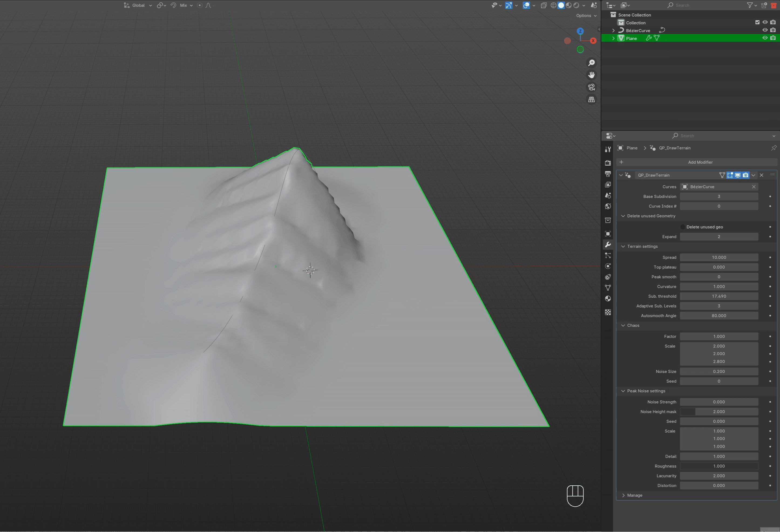The width and height of the screenshot is (780, 532).
Task: Adjust the Noise Height mask slider
Action: pos(718,412)
